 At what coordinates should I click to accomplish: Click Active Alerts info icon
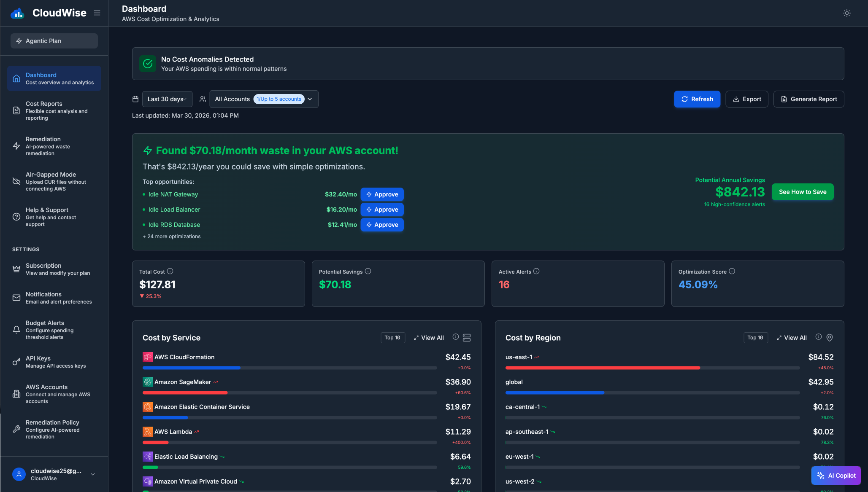coord(536,272)
